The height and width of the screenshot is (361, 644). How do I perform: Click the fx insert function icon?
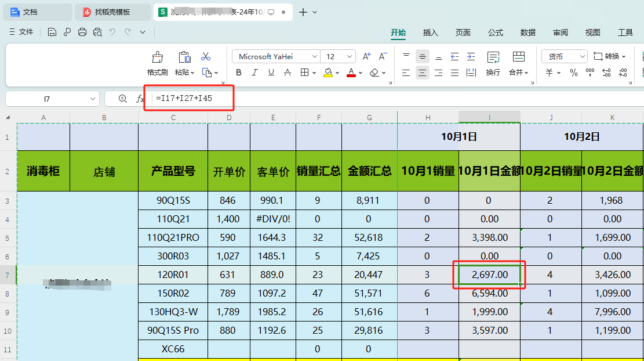click(x=140, y=99)
